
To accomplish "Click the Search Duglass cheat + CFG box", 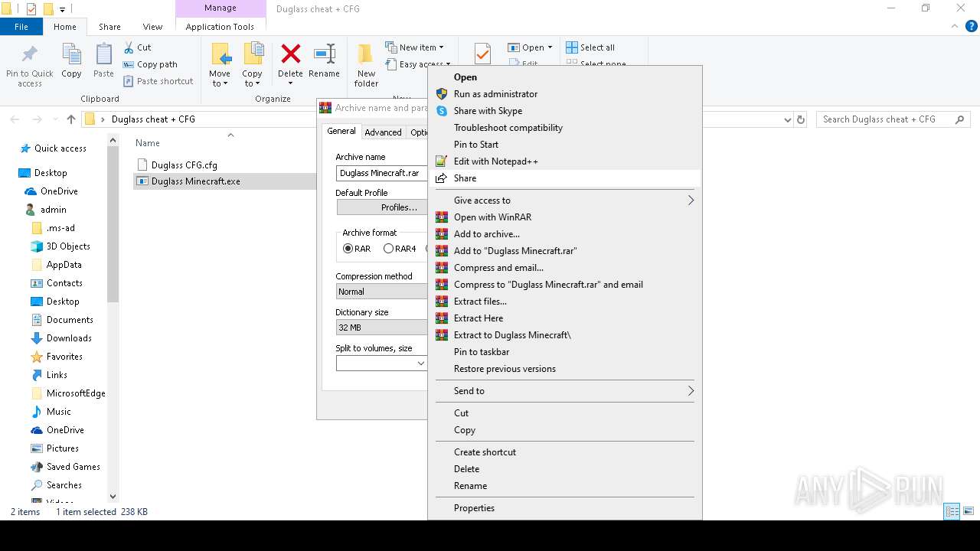I will 893,119.
